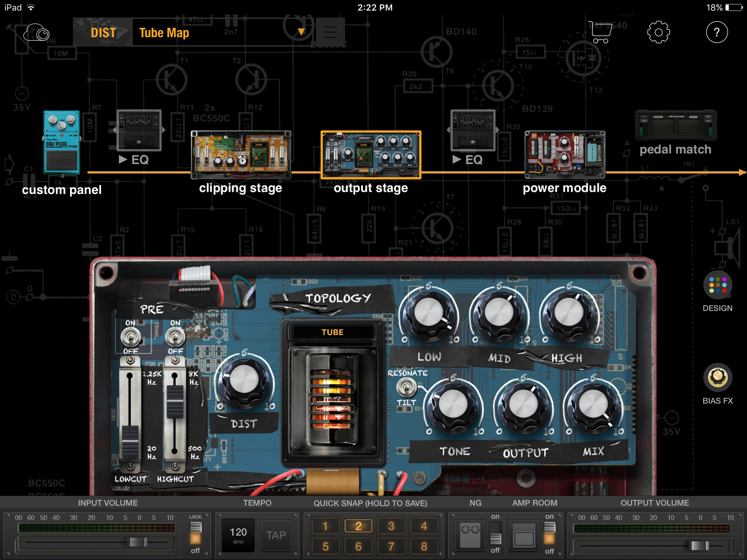Select quick snap slot 8

(x=424, y=546)
